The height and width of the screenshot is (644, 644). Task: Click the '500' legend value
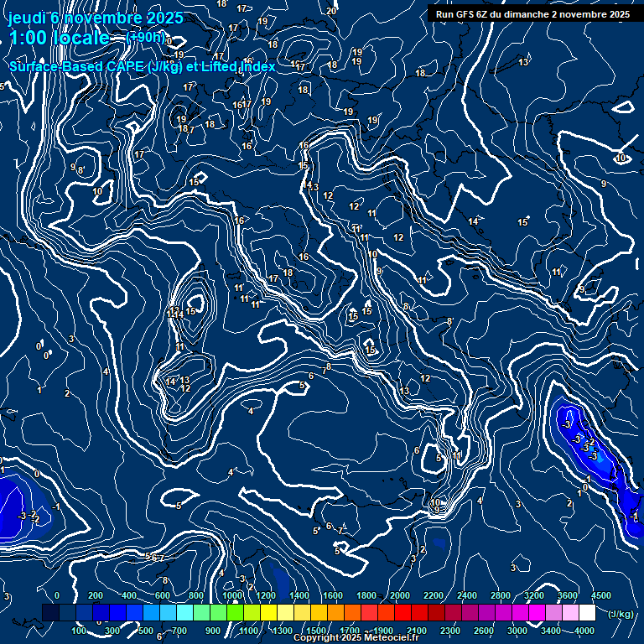[145, 631]
